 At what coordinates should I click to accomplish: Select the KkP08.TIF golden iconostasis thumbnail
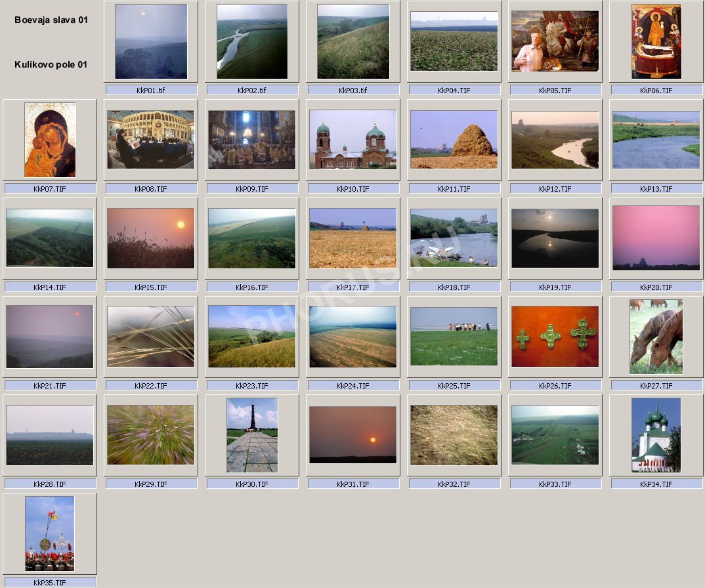151,140
